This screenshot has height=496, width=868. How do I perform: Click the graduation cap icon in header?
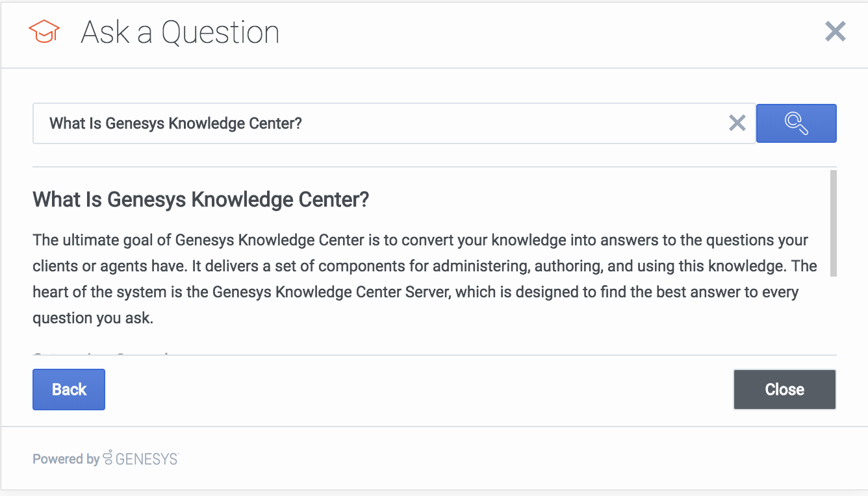[44, 32]
